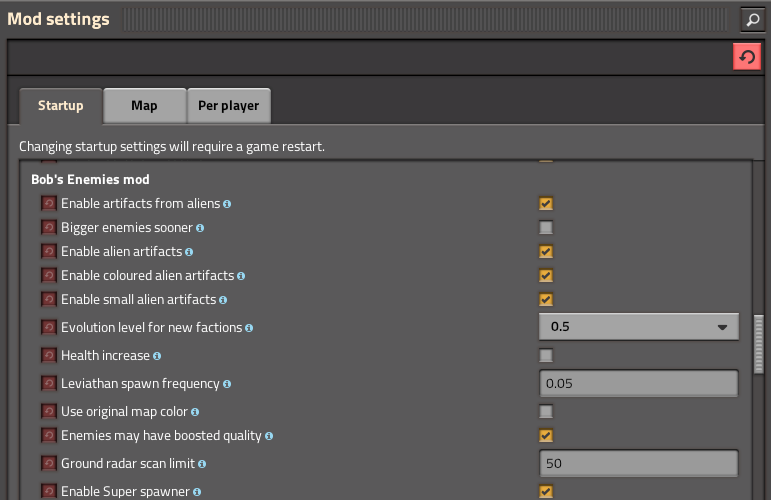The image size is (771, 500).
Task: Reset the 'Use original map color' setting
Action: 48,412
